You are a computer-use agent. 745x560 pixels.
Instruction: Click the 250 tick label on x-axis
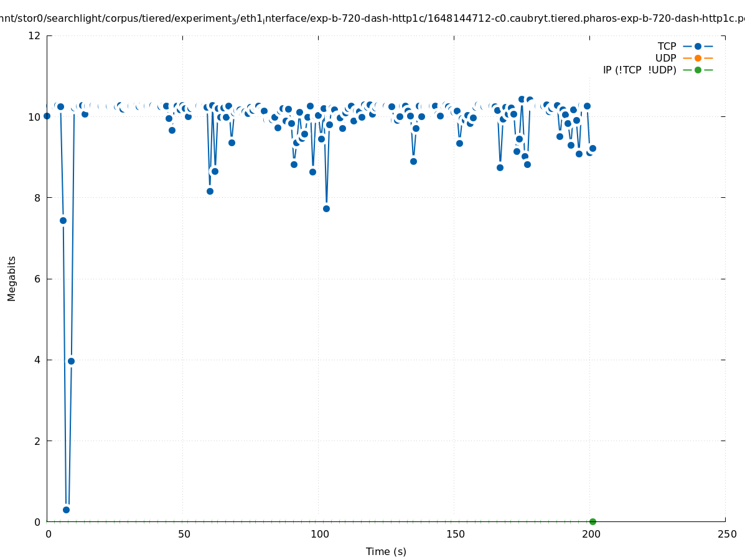(x=726, y=534)
